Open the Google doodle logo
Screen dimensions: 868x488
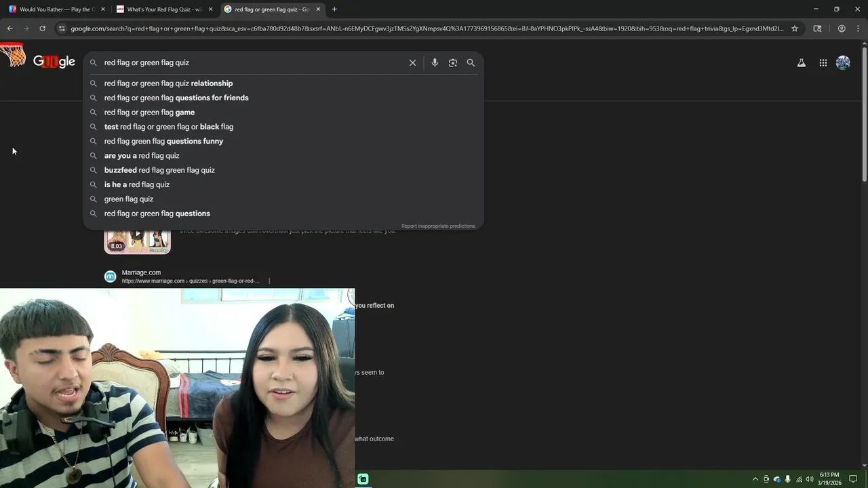pos(54,62)
